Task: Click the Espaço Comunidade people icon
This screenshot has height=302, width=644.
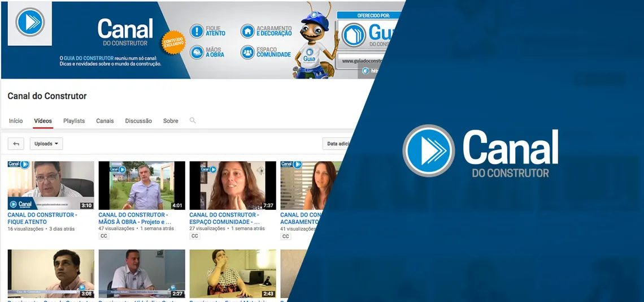Action: click(x=247, y=52)
